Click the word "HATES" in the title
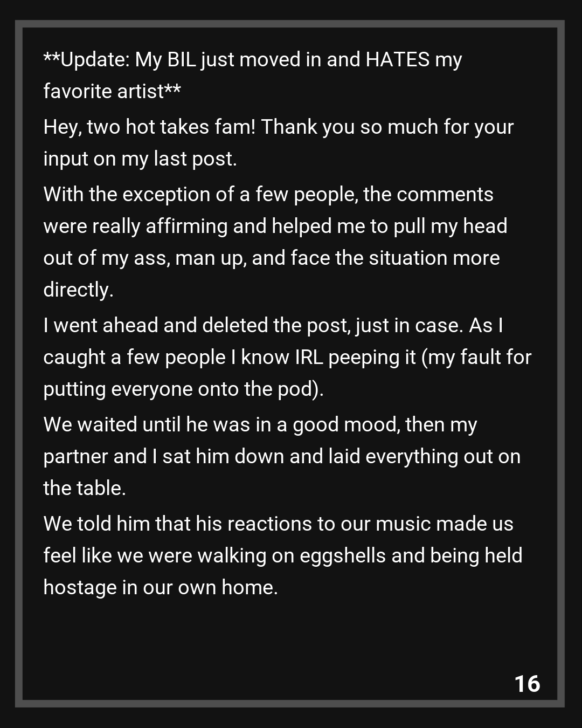Image resolution: width=582 pixels, height=728 pixels. [398, 59]
